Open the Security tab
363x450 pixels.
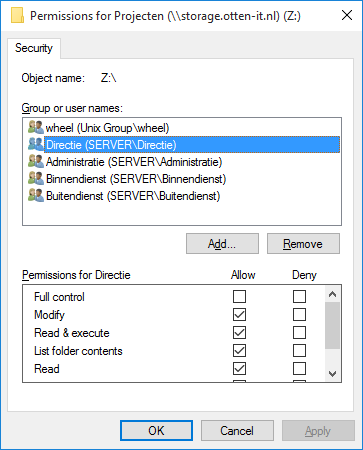[34, 48]
